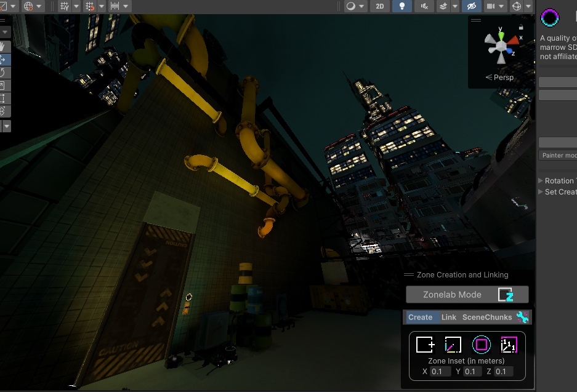Select the Rotate tool

pyautogui.click(x=3, y=72)
